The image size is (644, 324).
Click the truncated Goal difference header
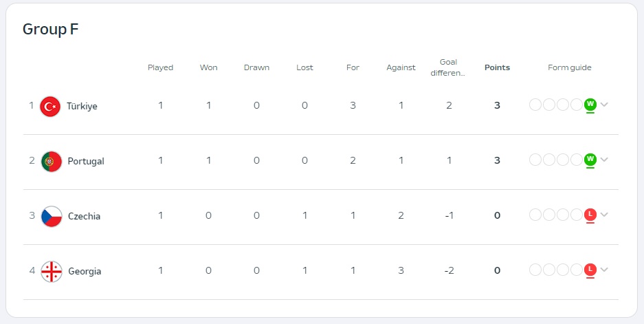click(x=448, y=68)
